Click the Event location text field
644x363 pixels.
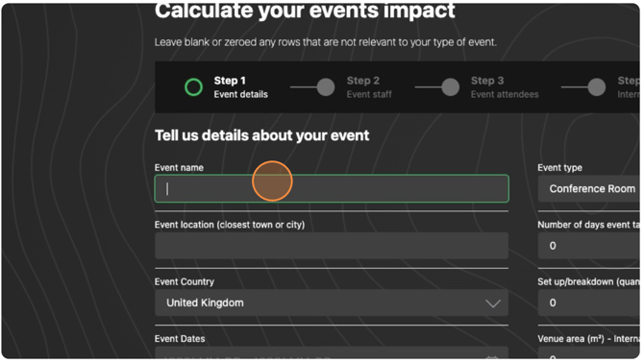[332, 246]
